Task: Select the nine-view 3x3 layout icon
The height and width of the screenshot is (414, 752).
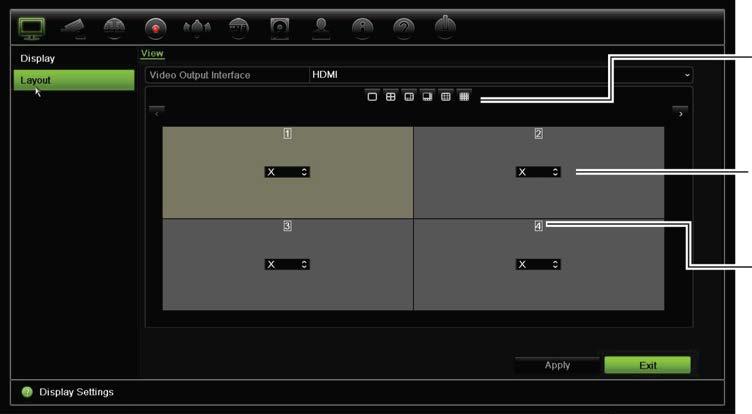Action: click(446, 96)
